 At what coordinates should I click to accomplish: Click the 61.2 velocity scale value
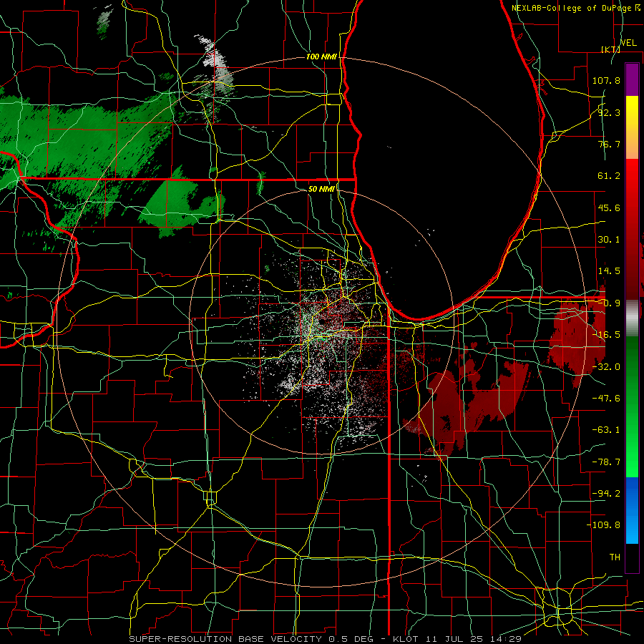pos(609,176)
